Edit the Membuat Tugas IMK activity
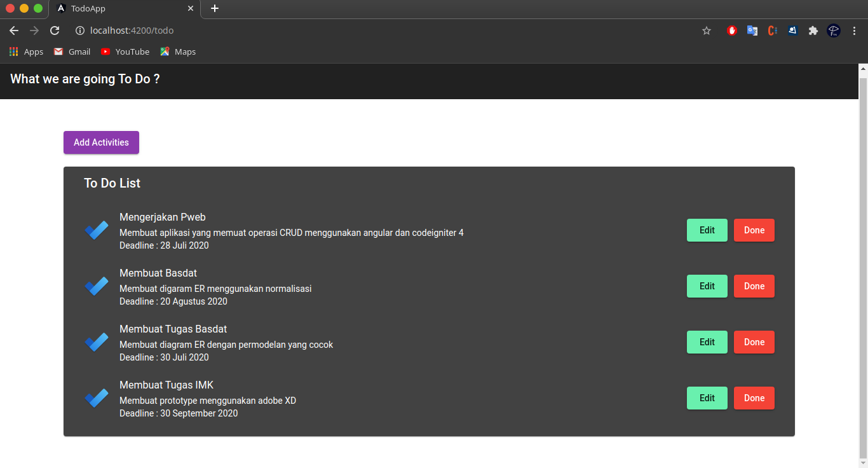The image size is (868, 468). pos(707,398)
